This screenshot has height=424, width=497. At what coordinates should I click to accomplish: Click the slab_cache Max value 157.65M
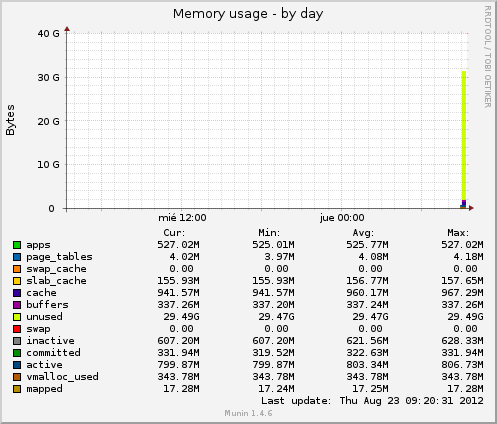coord(462,281)
